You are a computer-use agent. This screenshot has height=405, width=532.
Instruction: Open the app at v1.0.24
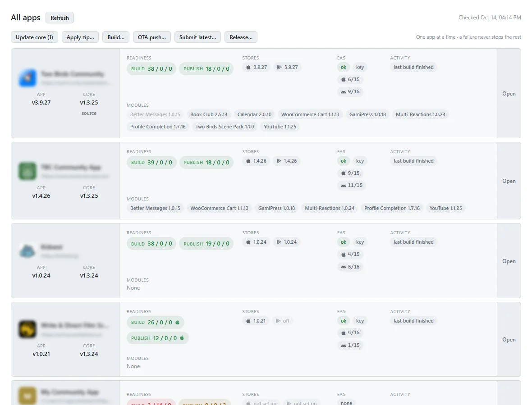click(509, 261)
